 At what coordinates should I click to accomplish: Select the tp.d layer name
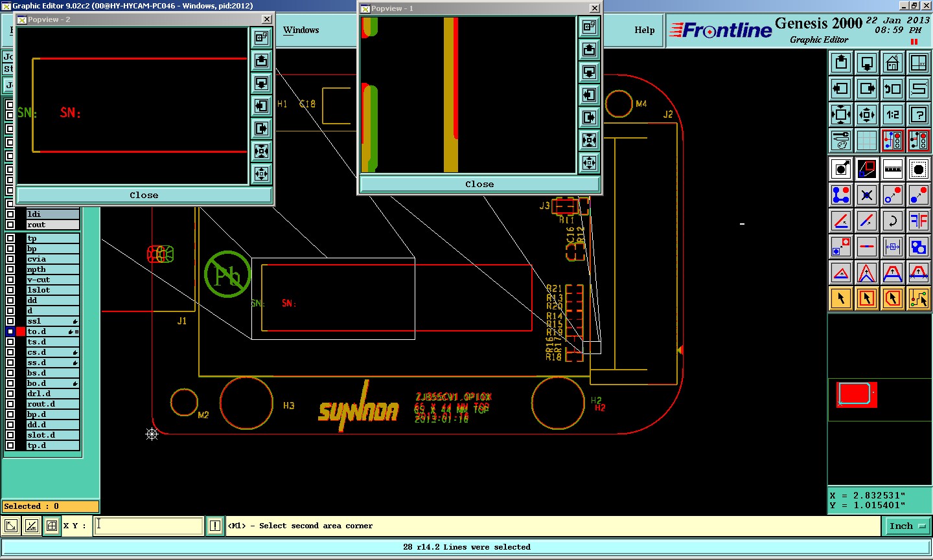52,445
